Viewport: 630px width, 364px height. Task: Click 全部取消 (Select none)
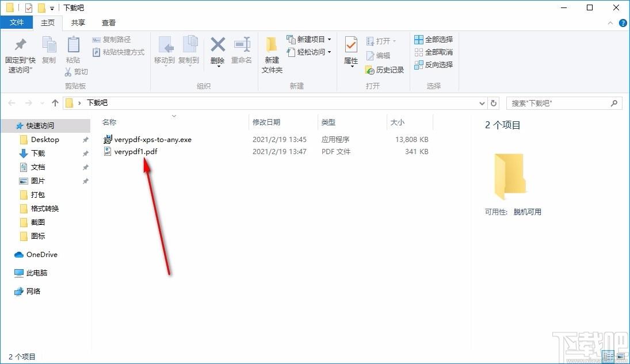(434, 52)
